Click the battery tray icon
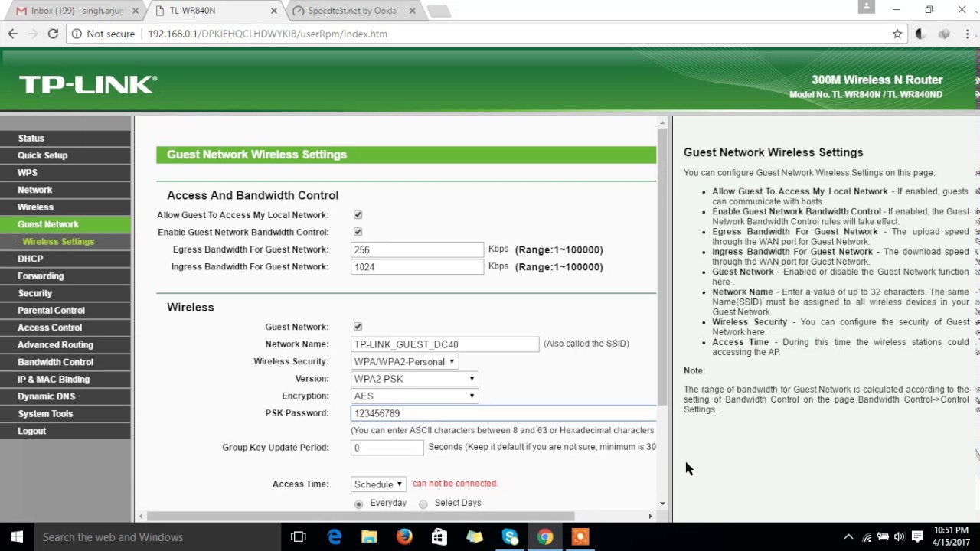 coord(883,537)
